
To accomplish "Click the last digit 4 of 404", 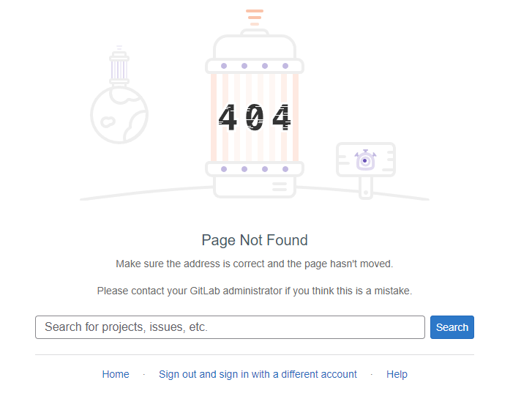I will tap(282, 117).
